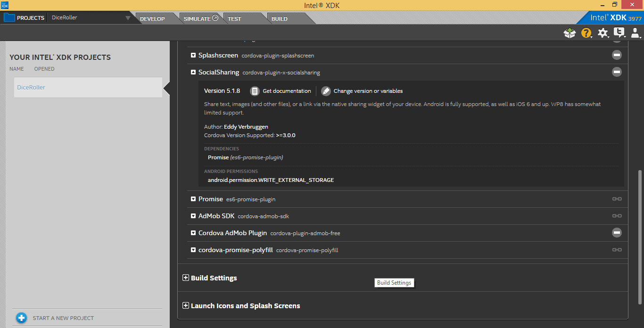
Task: Click the Change version pencil icon
Action: point(326,91)
